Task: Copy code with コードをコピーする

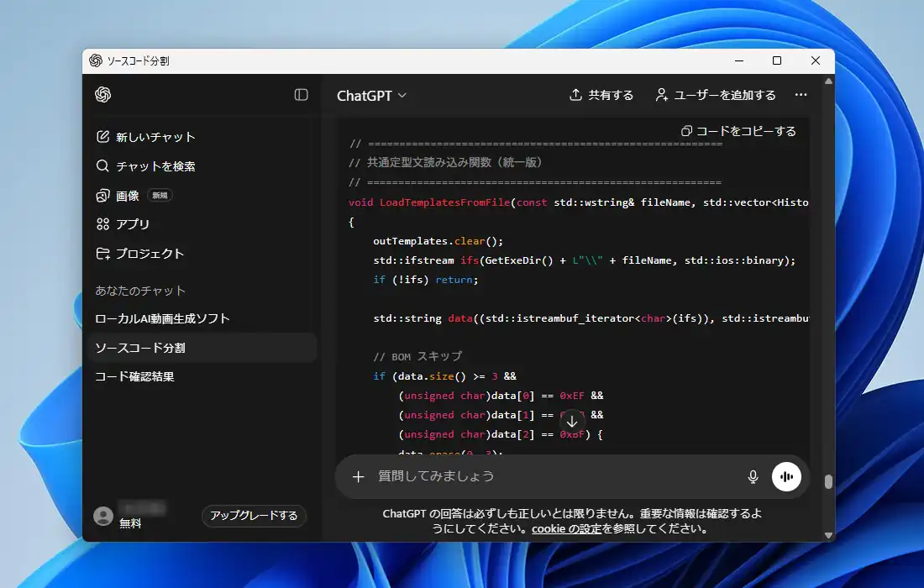Action: (x=738, y=131)
